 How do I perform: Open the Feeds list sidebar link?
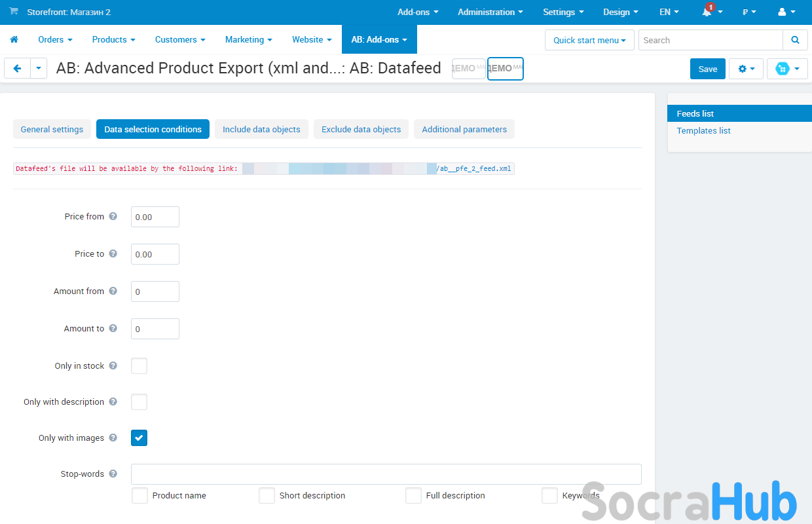(740, 113)
